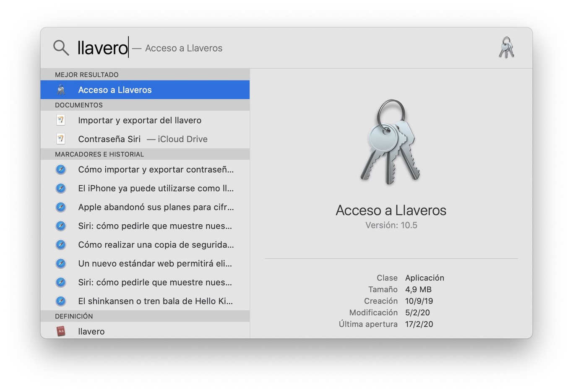Click Safari icon beside 'Apple abandonó sus planes'

(61, 207)
